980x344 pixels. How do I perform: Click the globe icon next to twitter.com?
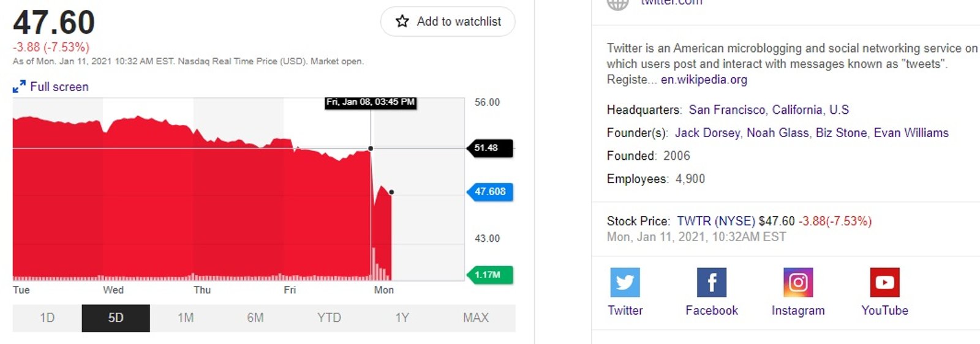pyautogui.click(x=617, y=4)
